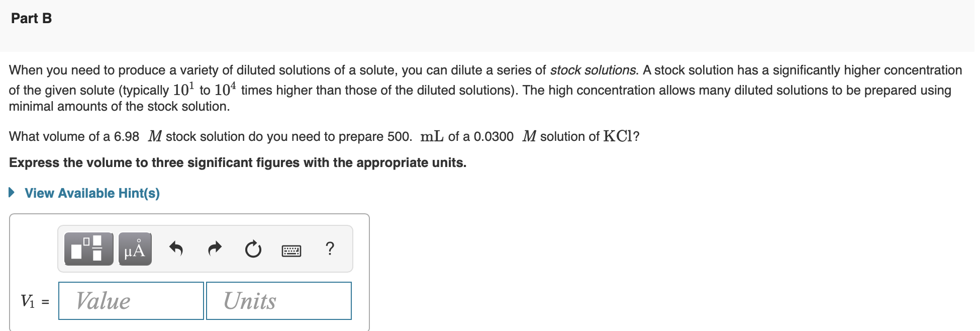Screen dimensions: 980x331
Task: Open equation help via question mark icon
Action: (x=330, y=249)
